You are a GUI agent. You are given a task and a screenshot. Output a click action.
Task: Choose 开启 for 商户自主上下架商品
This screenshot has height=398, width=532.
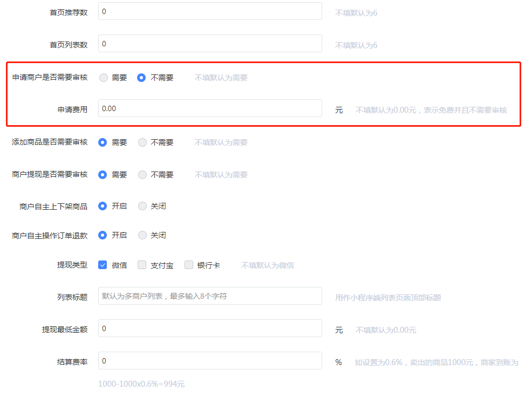coord(103,206)
